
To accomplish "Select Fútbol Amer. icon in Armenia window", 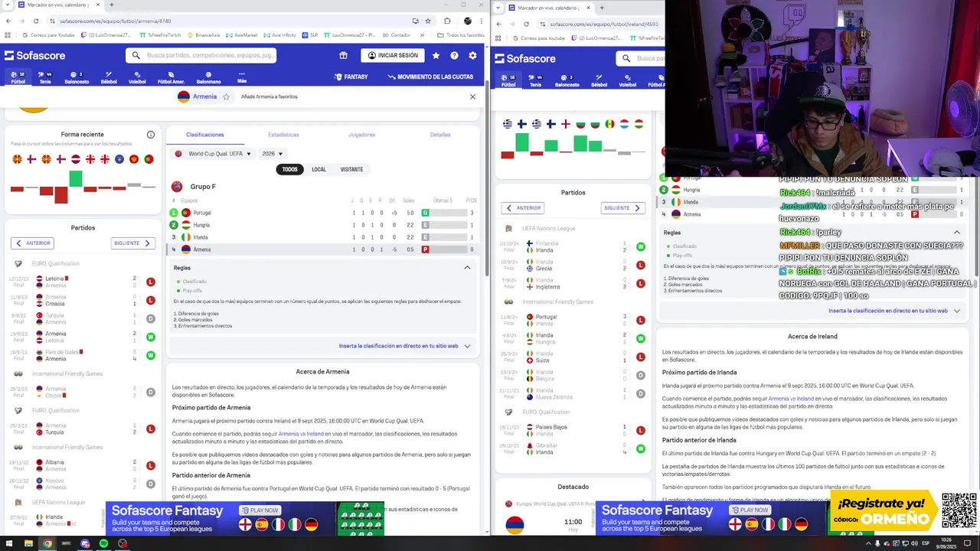I will (x=171, y=77).
